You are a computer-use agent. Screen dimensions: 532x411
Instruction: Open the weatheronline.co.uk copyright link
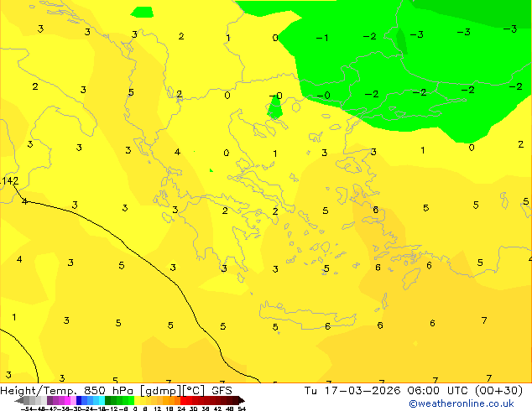(x=462, y=403)
